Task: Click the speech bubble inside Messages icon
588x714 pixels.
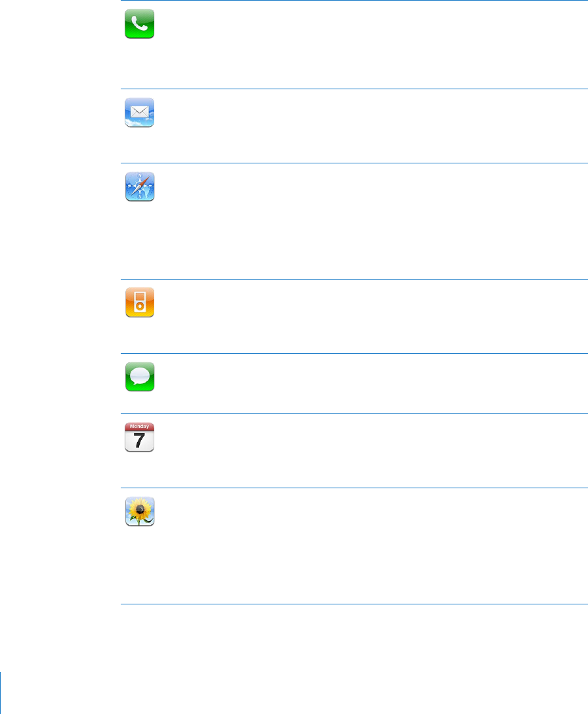Action: [x=139, y=376]
